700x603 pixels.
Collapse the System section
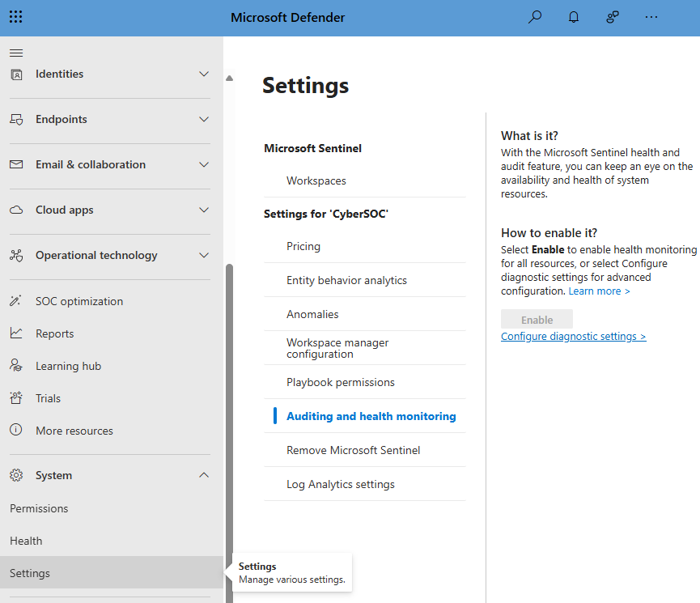(204, 475)
